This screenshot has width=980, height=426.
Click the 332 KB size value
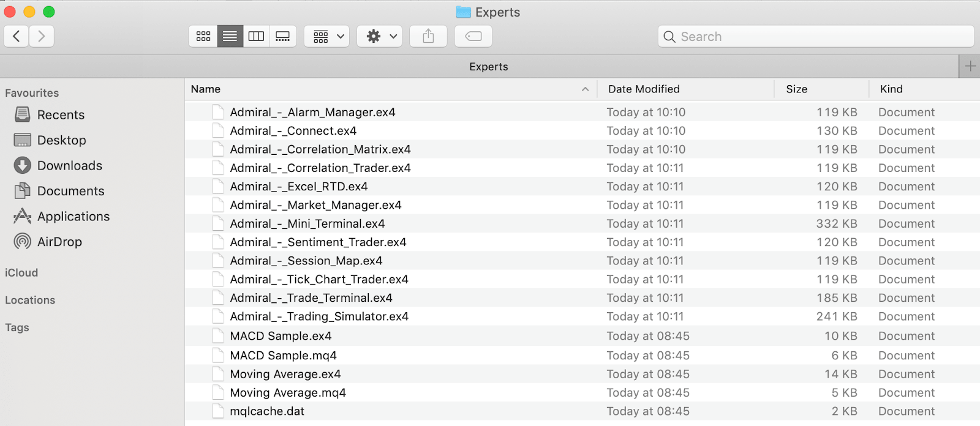[837, 223]
